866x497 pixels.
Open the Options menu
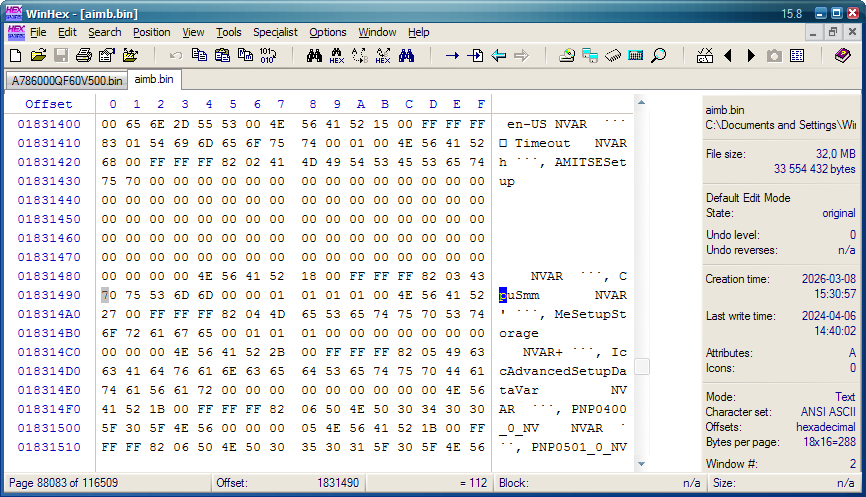click(328, 32)
